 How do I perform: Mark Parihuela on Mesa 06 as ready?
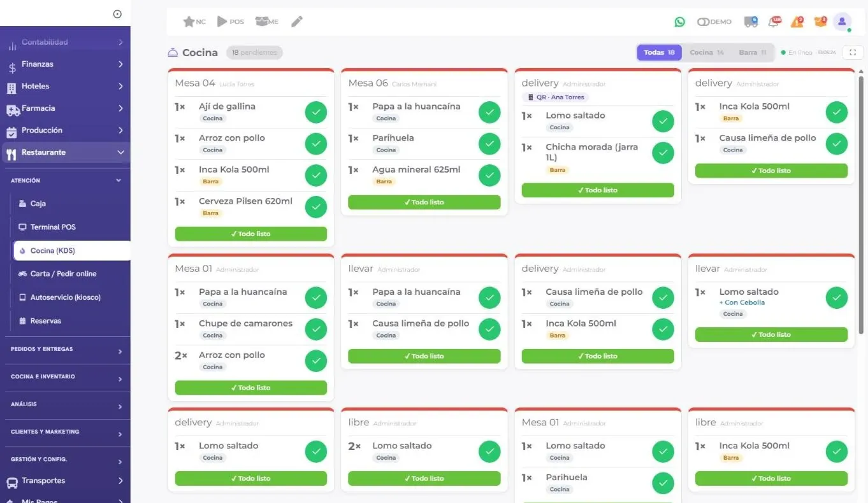tap(489, 144)
